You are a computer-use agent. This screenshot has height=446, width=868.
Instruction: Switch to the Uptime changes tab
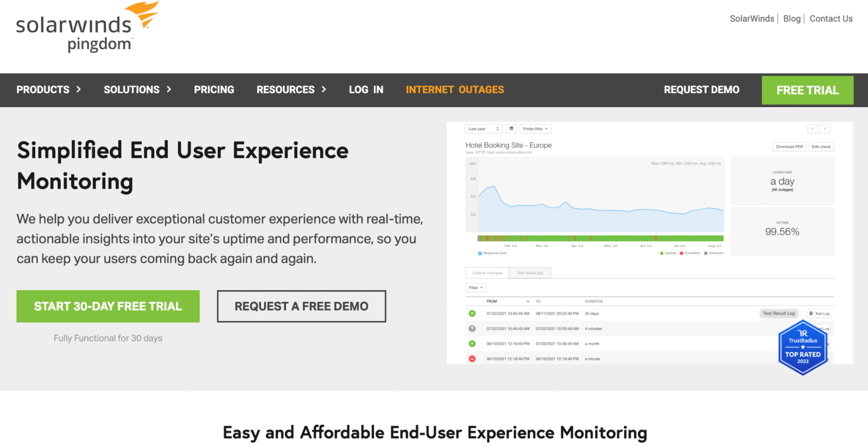pos(487,273)
